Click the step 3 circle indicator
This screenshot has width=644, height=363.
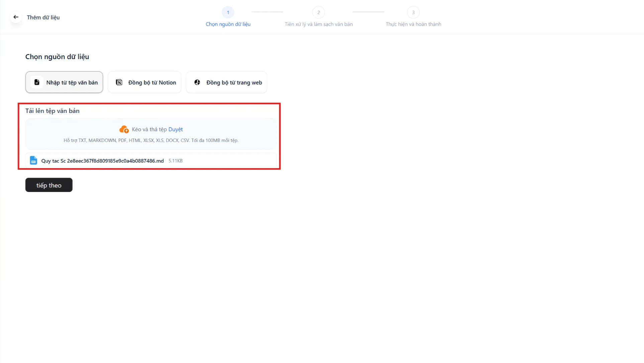pos(413,12)
